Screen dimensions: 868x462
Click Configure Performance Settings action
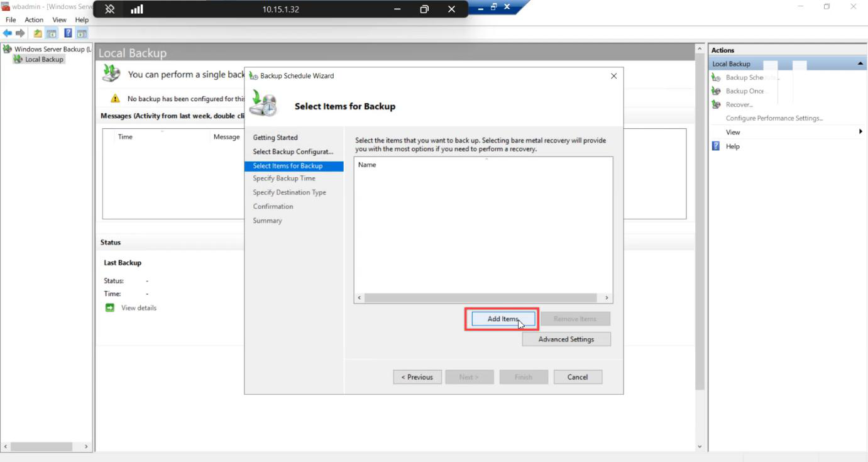pos(774,118)
